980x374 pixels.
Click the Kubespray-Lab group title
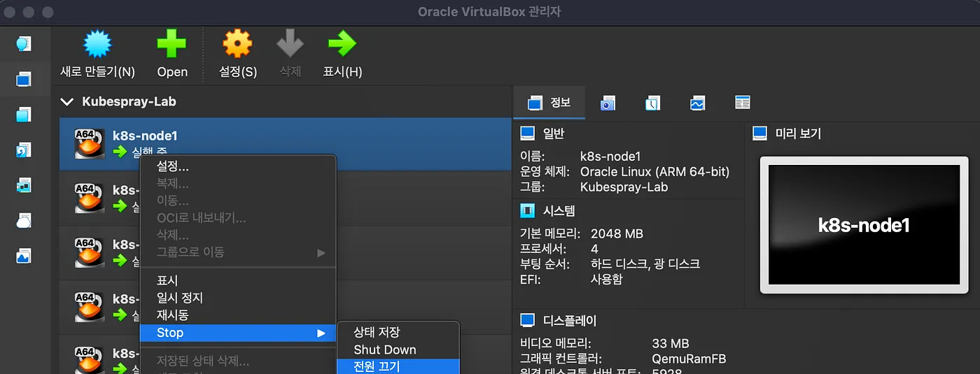(x=129, y=101)
